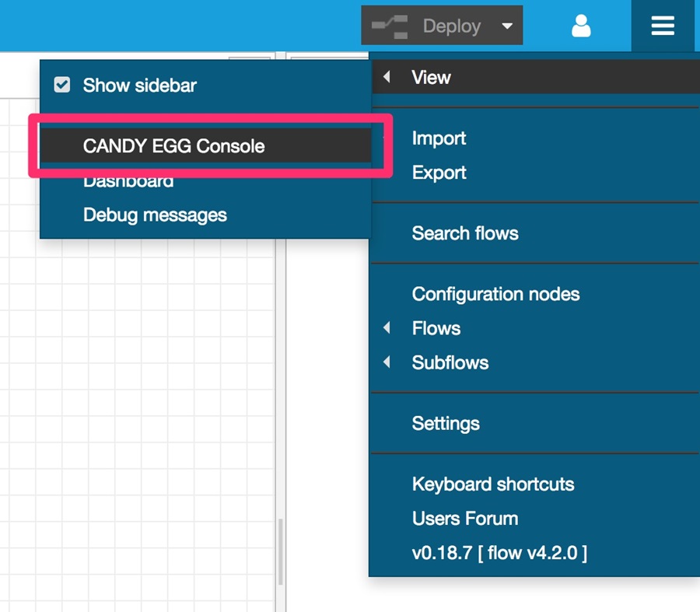Expand the Subflows submenu arrow

(x=387, y=362)
